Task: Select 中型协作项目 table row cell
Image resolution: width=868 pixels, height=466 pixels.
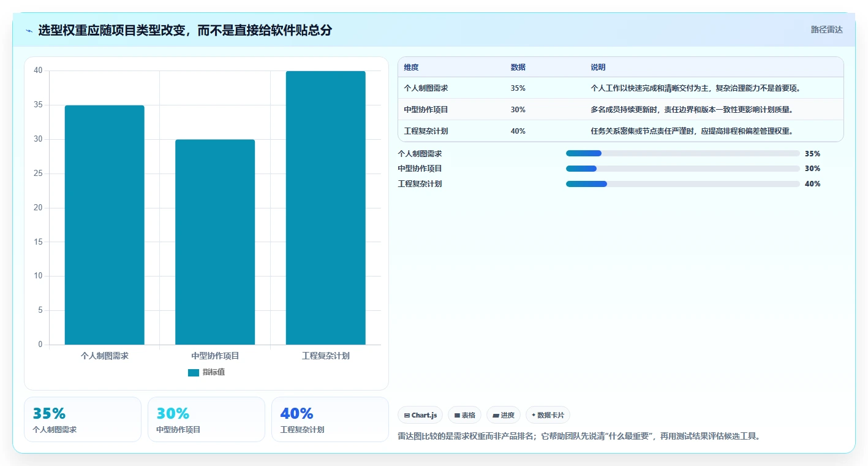Action: pyautogui.click(x=426, y=110)
